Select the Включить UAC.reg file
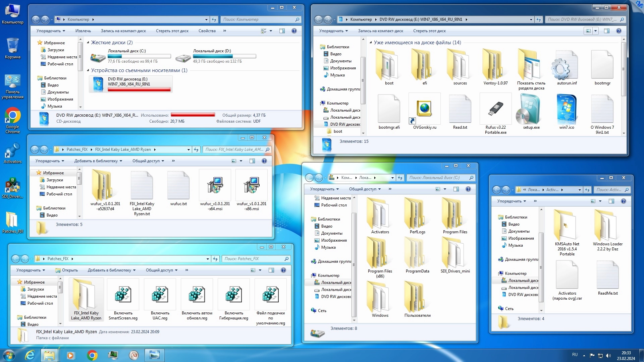The image size is (644, 362). click(x=160, y=295)
